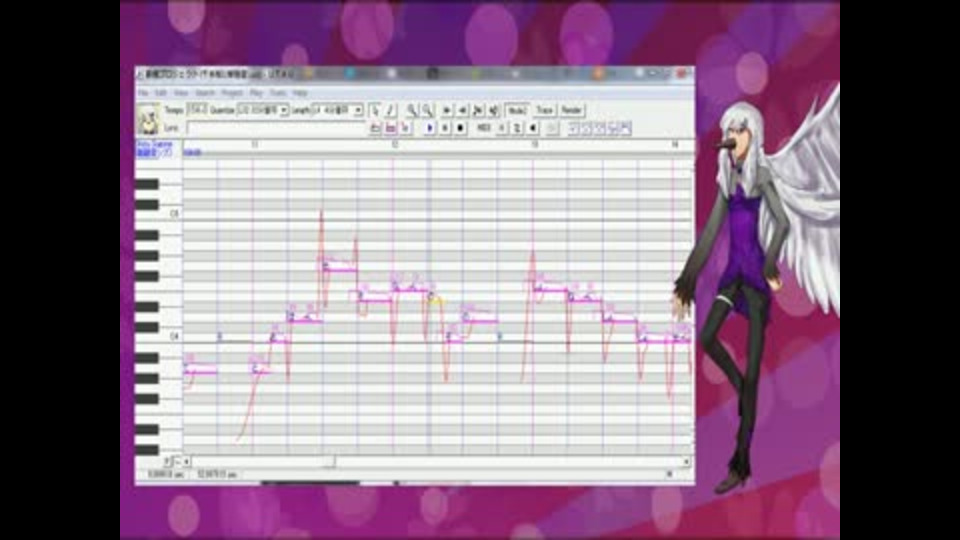
Task: Click the singer name link above piano keys
Action: pyautogui.click(x=154, y=148)
